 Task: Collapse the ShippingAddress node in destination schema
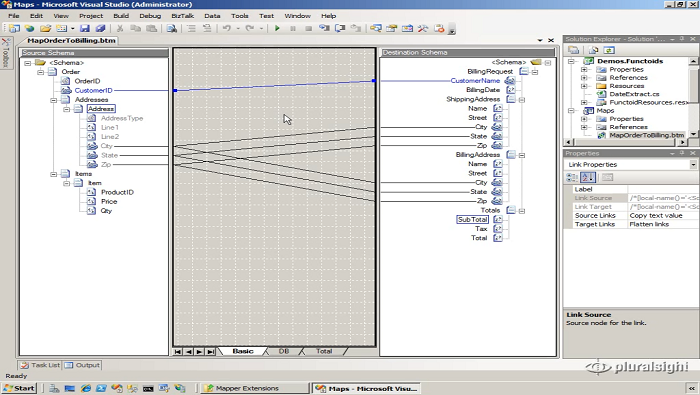tap(522, 100)
